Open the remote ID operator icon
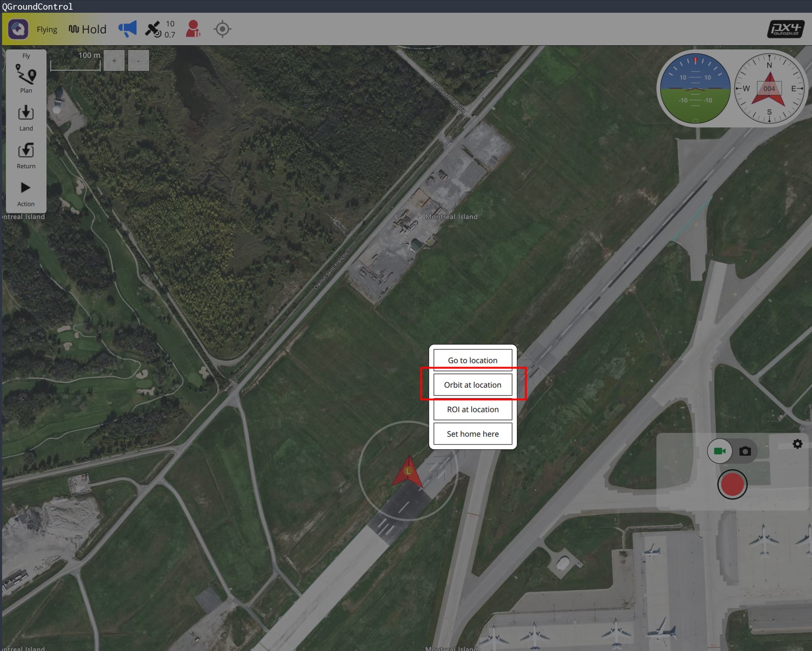812x651 pixels. [x=193, y=29]
